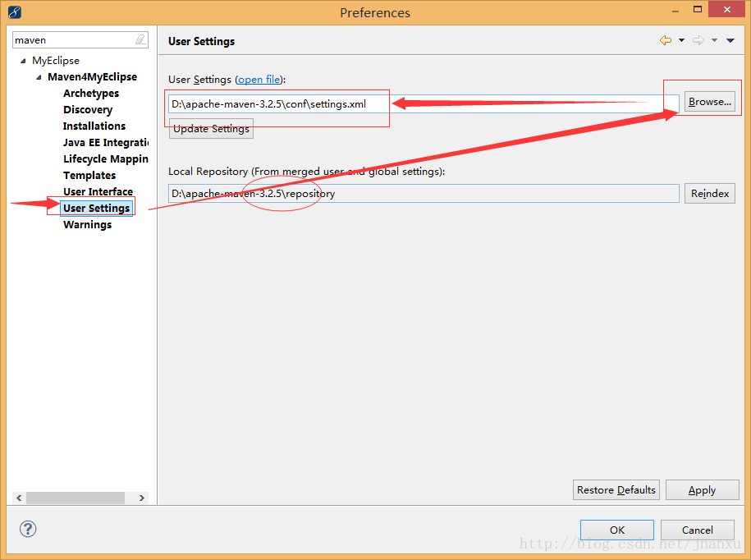
Task: Close the Preferences window
Action: 726,10
